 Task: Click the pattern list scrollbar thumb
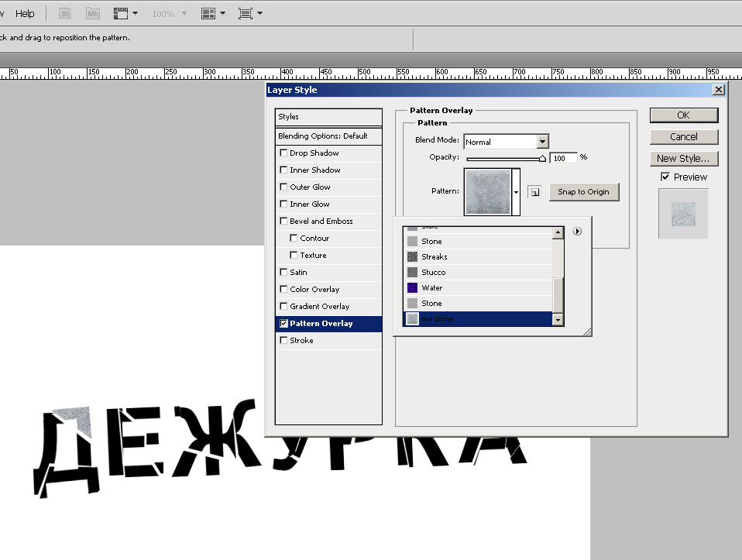pos(558,295)
